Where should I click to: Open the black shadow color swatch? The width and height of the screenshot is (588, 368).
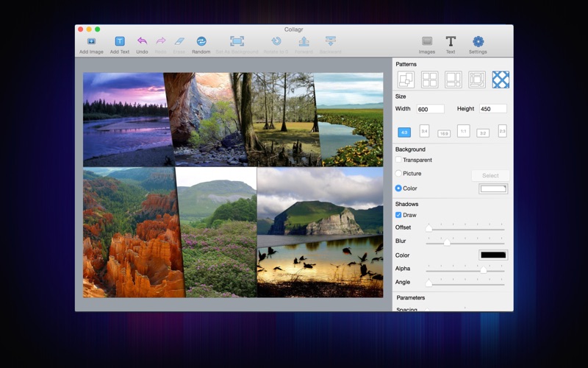pyautogui.click(x=493, y=255)
